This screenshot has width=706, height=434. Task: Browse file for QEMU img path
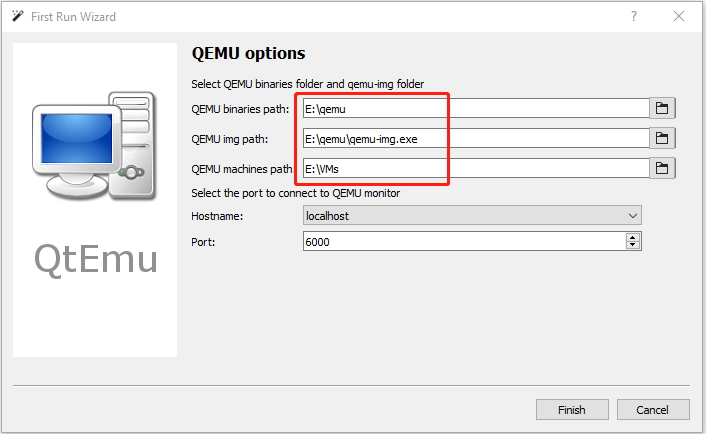662,138
